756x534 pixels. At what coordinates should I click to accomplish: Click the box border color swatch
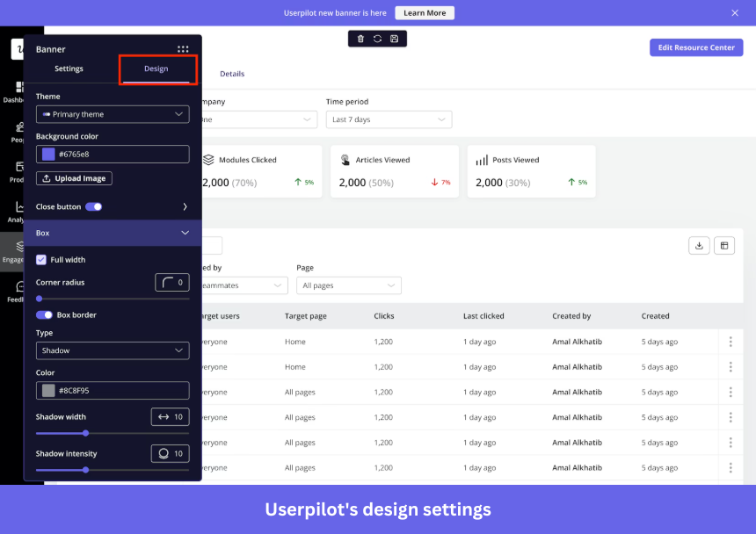coord(48,391)
